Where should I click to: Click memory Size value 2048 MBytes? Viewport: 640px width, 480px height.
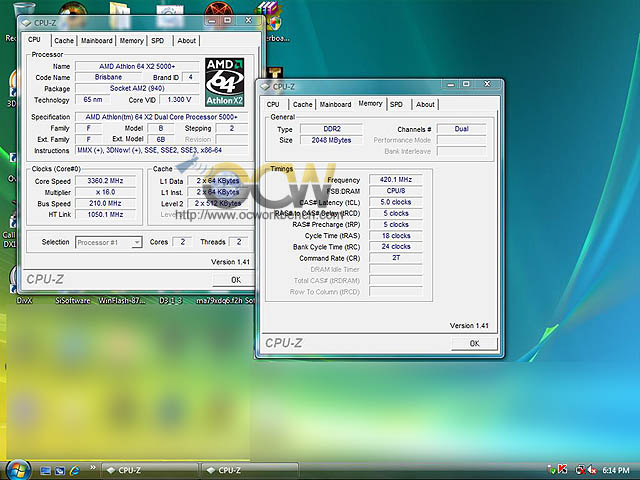(331, 140)
